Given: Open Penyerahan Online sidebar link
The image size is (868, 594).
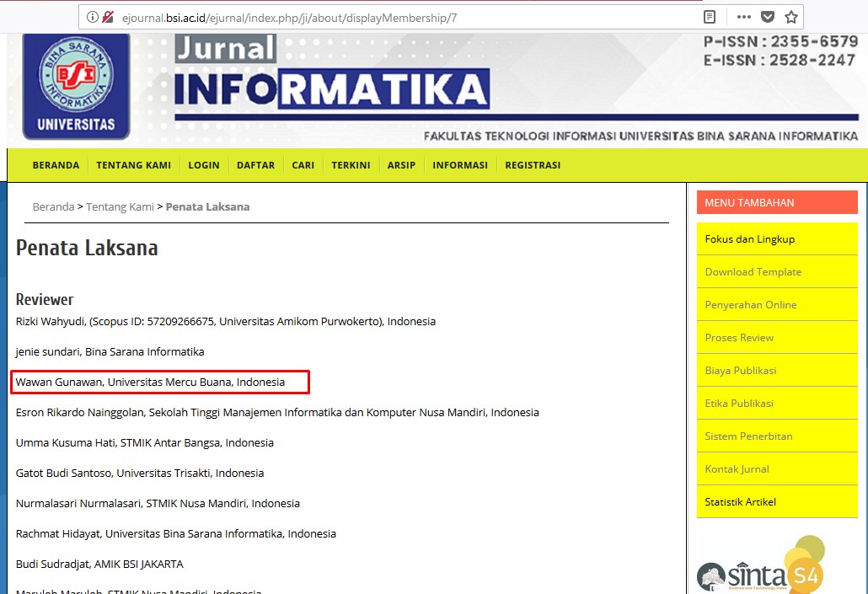Looking at the screenshot, I should click(777, 304).
